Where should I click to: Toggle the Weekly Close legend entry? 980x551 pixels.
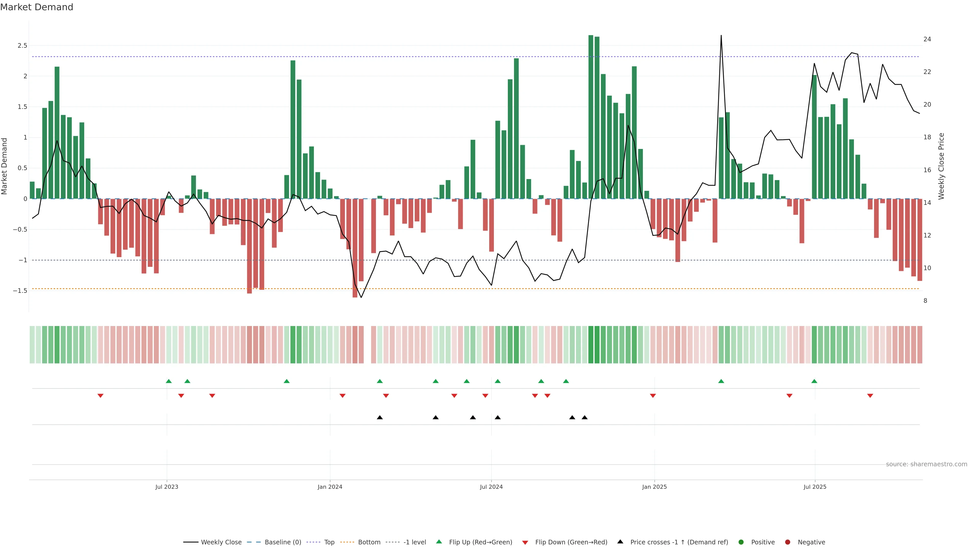click(x=221, y=542)
